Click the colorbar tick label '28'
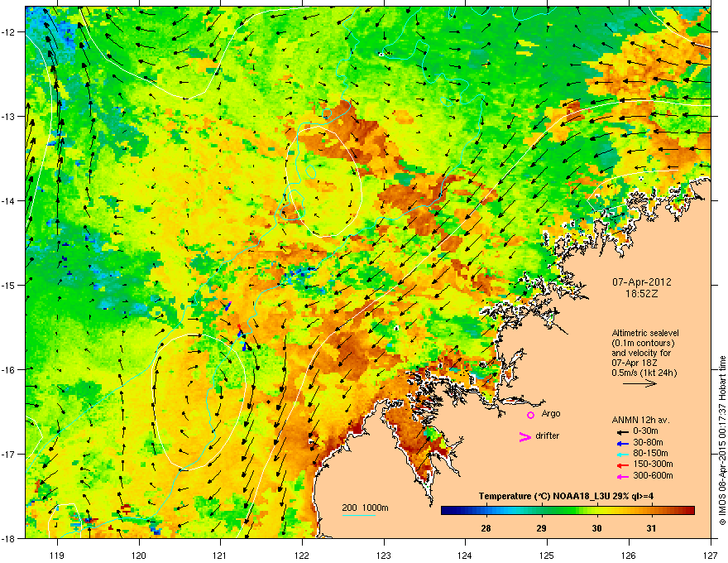 point(486,528)
